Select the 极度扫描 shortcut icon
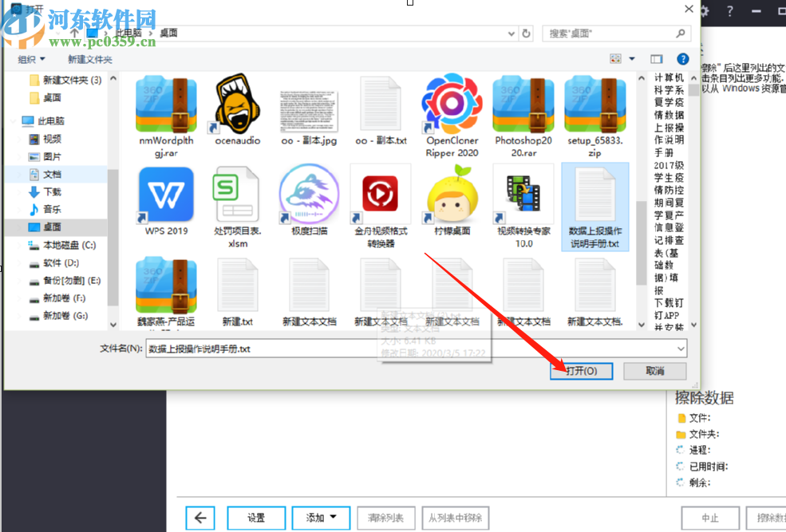Viewport: 786px width, 532px height. pyautogui.click(x=309, y=201)
